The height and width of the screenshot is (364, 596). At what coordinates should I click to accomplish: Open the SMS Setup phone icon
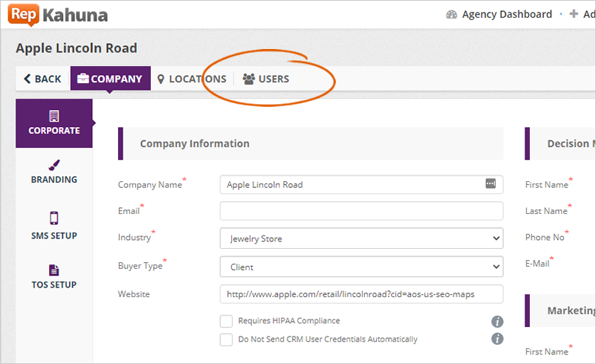(x=54, y=218)
